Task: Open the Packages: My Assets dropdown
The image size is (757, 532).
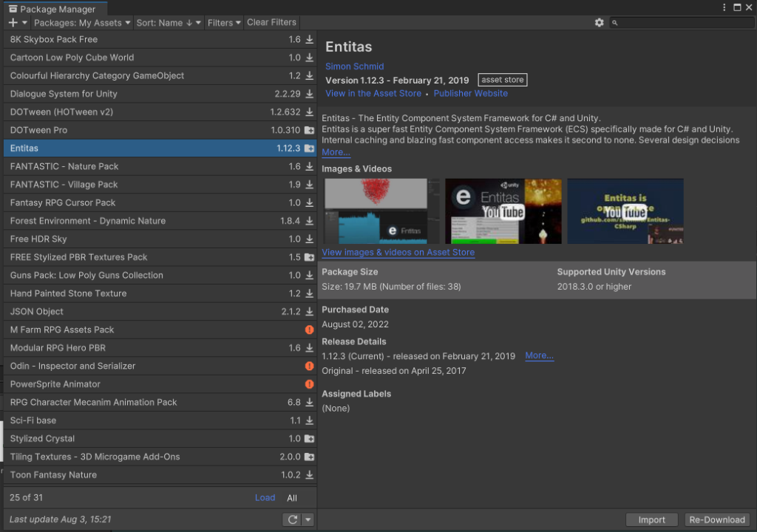Action: (82, 23)
